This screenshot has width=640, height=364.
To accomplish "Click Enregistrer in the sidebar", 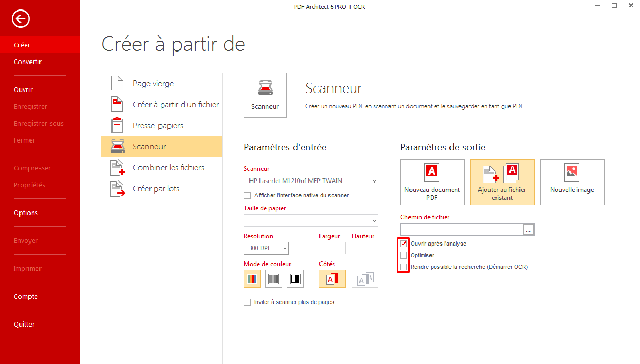I will 40,106.
